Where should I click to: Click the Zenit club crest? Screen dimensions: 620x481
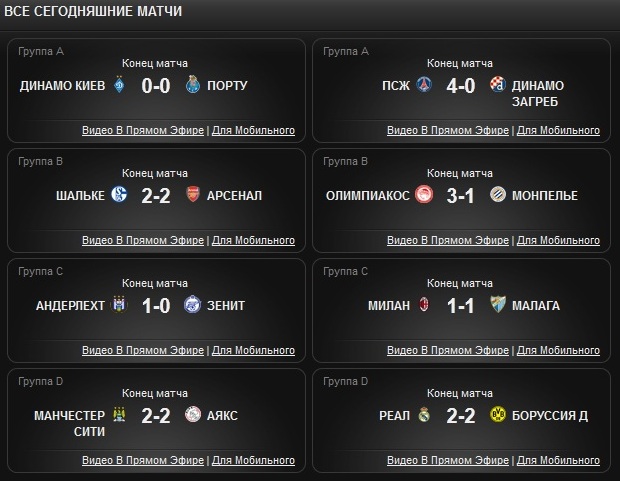click(193, 305)
